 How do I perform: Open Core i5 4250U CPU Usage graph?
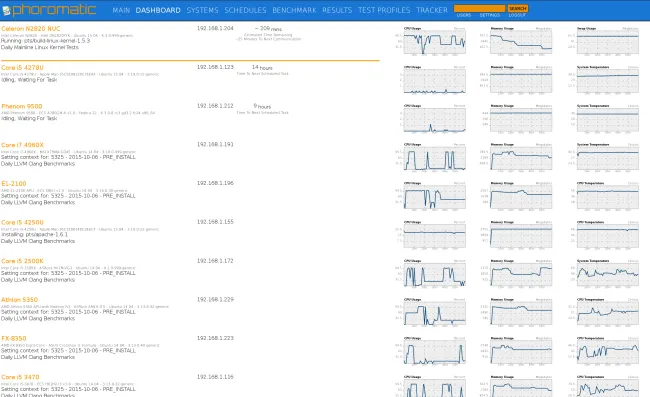click(x=430, y=235)
